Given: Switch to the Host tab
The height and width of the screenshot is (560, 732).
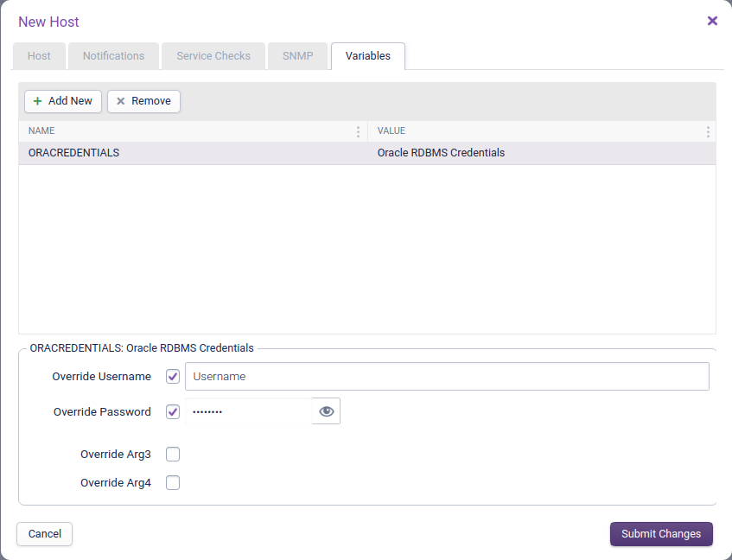Looking at the screenshot, I should point(39,56).
